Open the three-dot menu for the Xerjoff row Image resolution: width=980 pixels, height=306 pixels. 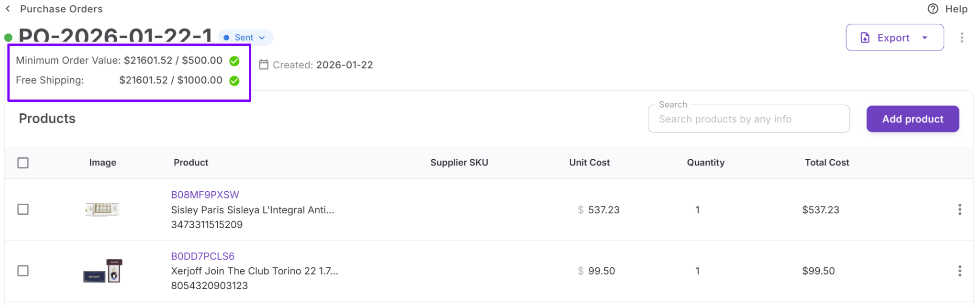coord(960,271)
